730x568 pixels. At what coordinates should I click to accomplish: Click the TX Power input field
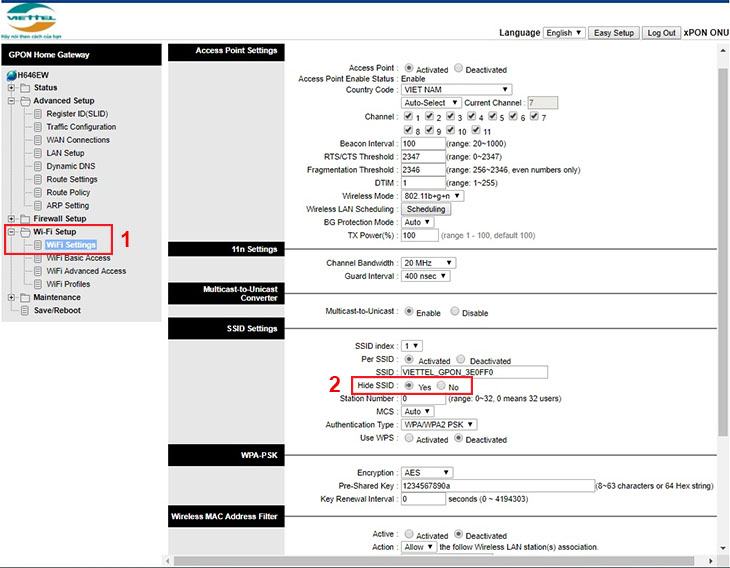(420, 235)
